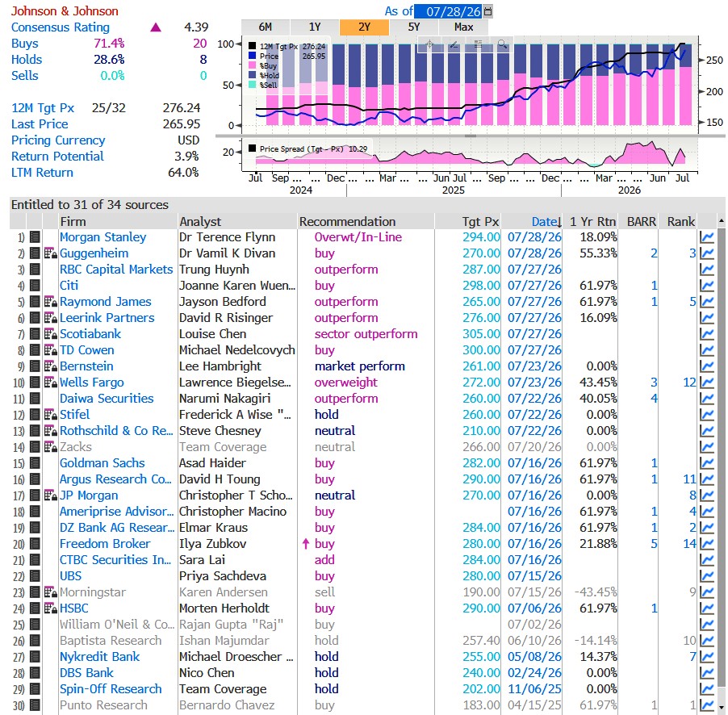Image resolution: width=728 pixels, height=715 pixels.
Task: Click the chart panel divider handle
Action: tap(471, 136)
